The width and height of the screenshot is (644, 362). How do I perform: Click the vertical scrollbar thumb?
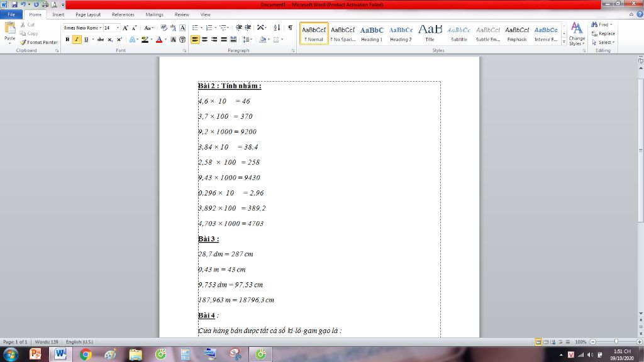point(641,150)
